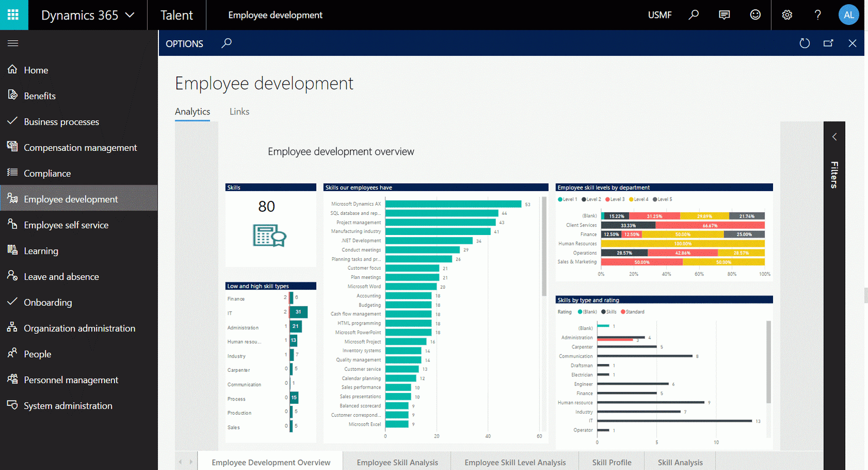Screen dimensions: 868x470
Task: Click the Level 3 legend swatch
Action: (x=608, y=199)
